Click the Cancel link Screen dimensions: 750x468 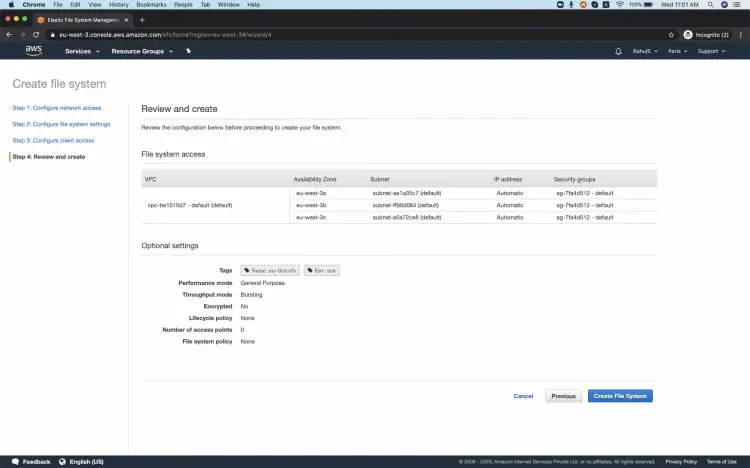point(523,396)
